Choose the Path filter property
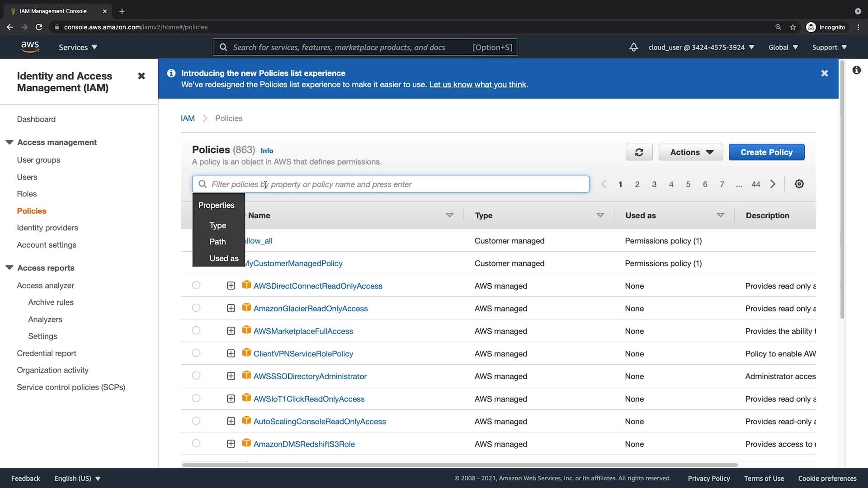This screenshot has width=868, height=488. pyautogui.click(x=217, y=242)
